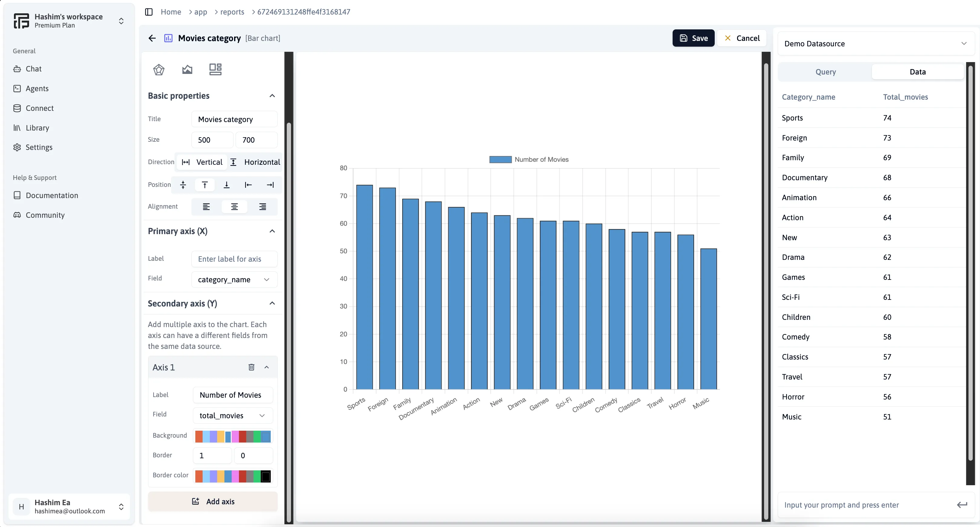Open the pentagon shape properties icon

pos(159,70)
